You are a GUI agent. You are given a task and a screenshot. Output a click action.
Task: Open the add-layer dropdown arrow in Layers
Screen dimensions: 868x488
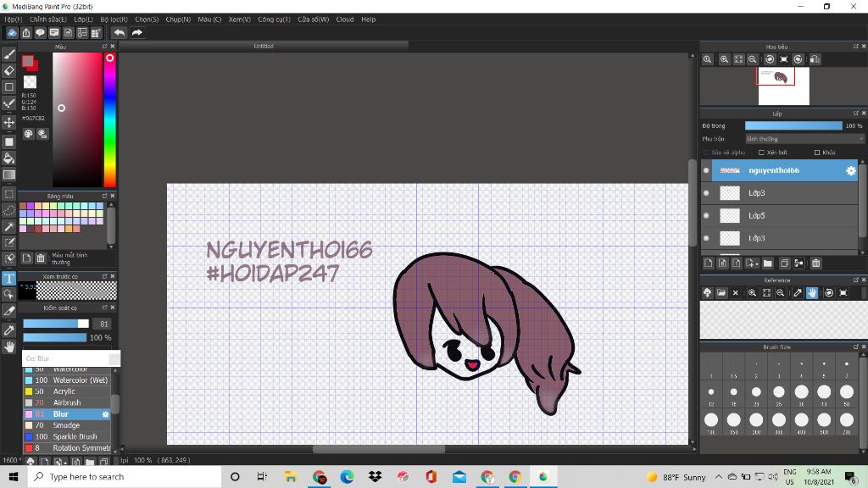click(x=752, y=263)
